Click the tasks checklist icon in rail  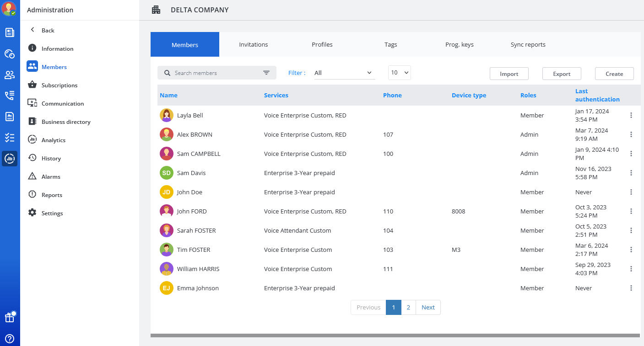(10, 138)
